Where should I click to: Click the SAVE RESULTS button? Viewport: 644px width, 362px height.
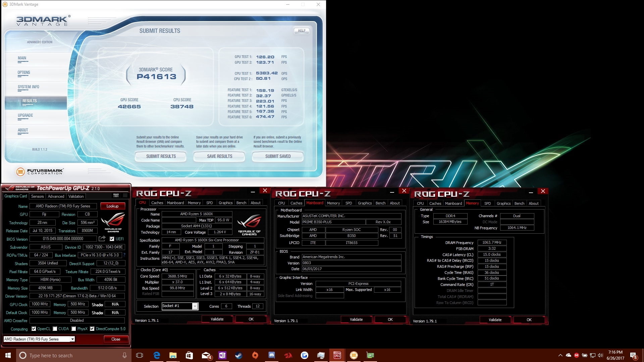tap(219, 157)
